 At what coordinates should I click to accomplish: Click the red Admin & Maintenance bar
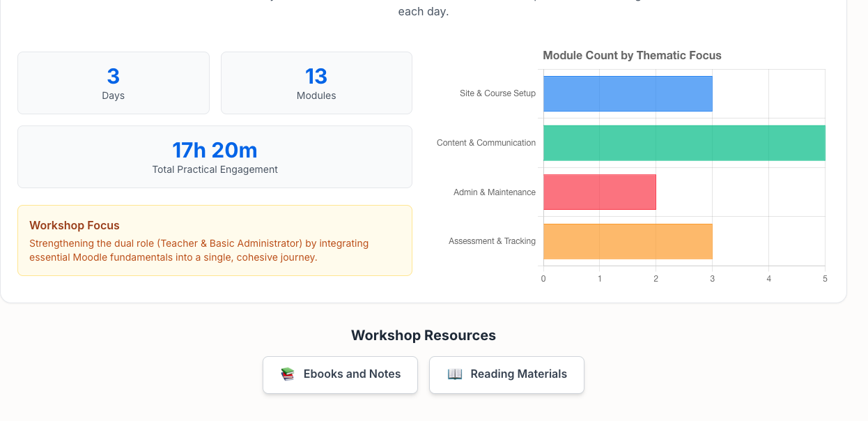(599, 192)
